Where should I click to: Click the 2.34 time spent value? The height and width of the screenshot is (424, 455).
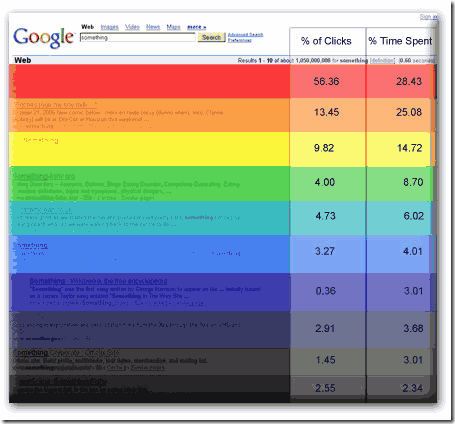413,388
